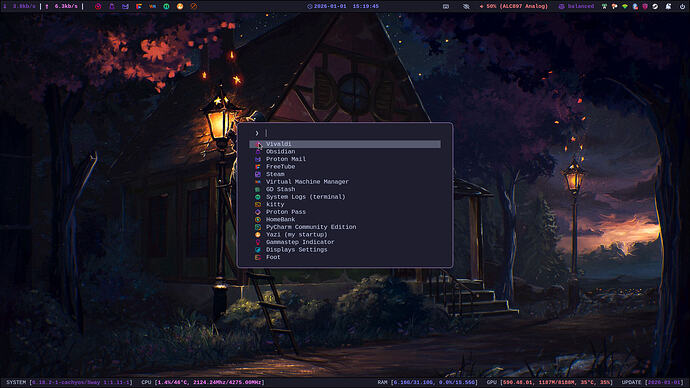Click the Proton Pass launcher icon
Image resolution: width=690 pixels, height=388 pixels.
coord(258,212)
